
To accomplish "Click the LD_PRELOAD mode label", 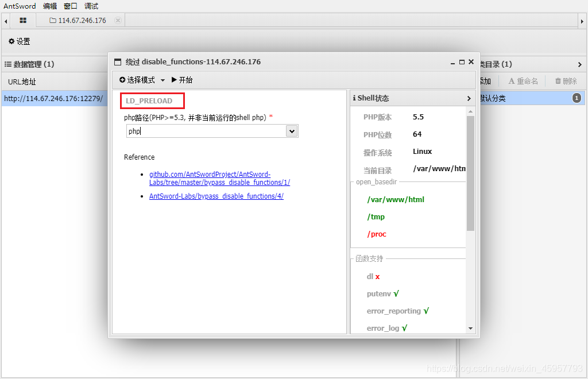I will (x=149, y=101).
